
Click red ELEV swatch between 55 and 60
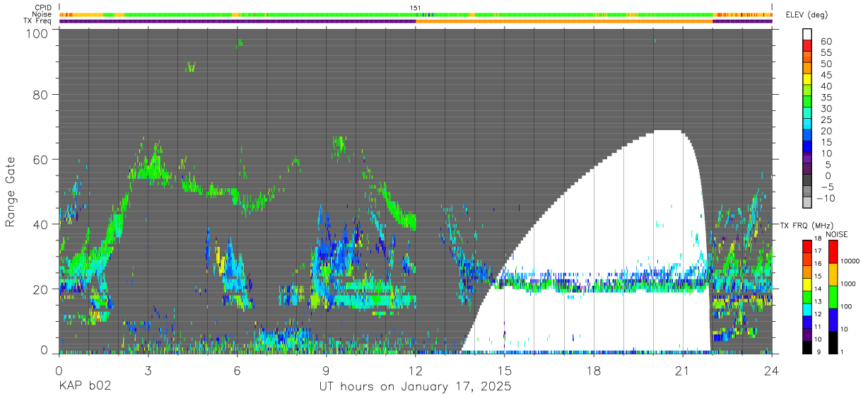[x=807, y=45]
